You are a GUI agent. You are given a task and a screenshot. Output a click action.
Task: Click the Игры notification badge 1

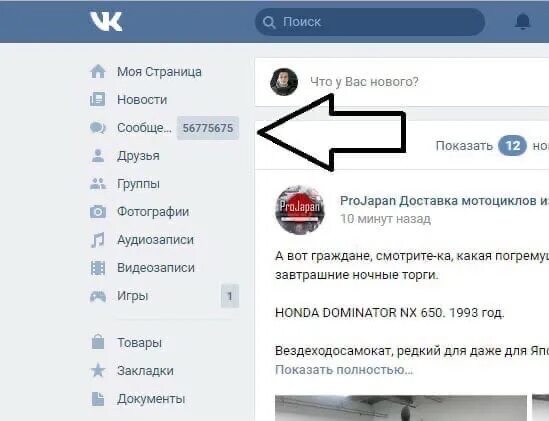pyautogui.click(x=230, y=296)
